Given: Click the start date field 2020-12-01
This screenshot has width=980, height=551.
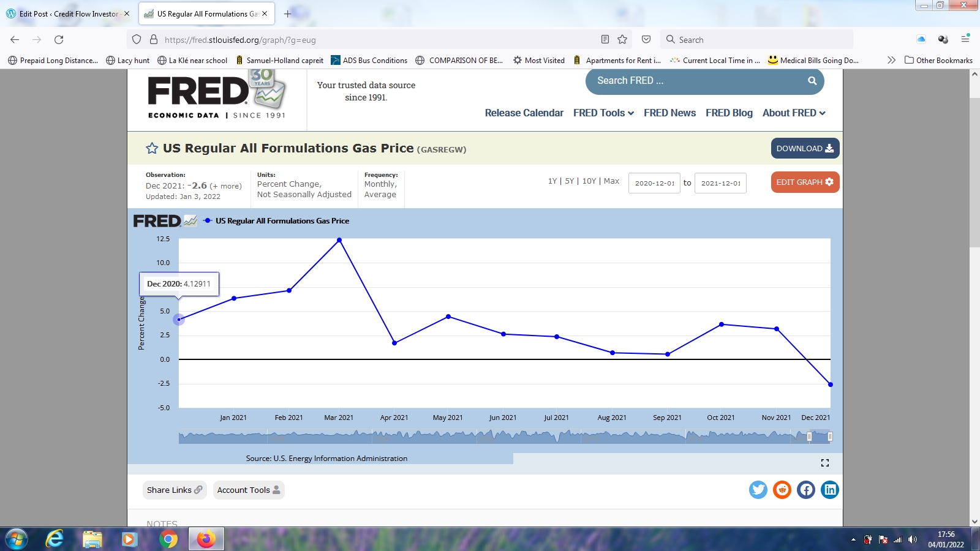Looking at the screenshot, I should pyautogui.click(x=654, y=183).
